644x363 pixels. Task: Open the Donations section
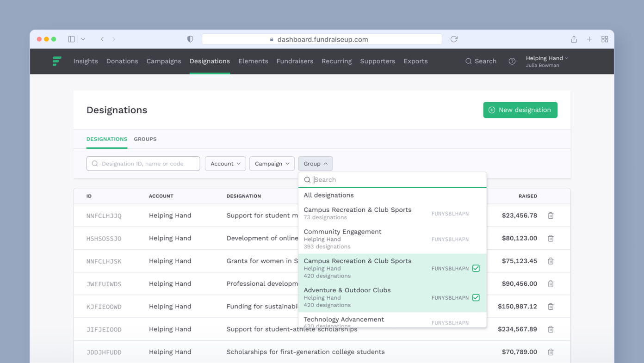[x=122, y=61]
